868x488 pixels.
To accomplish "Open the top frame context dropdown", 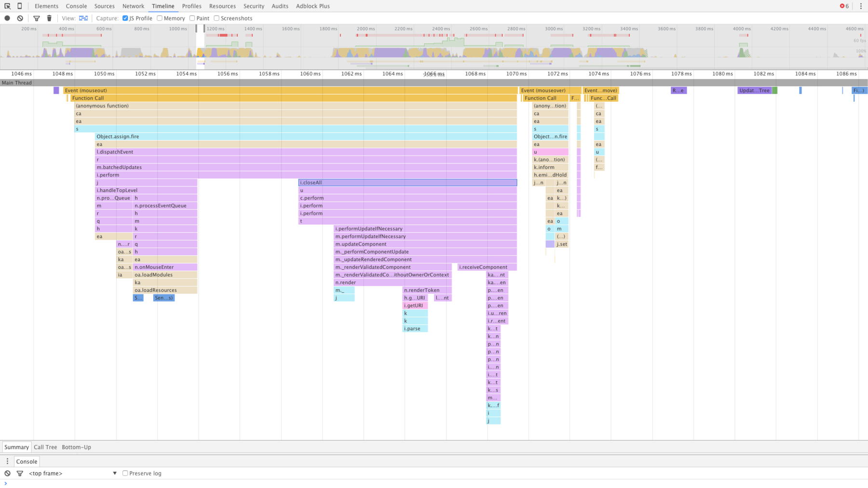I will point(72,473).
